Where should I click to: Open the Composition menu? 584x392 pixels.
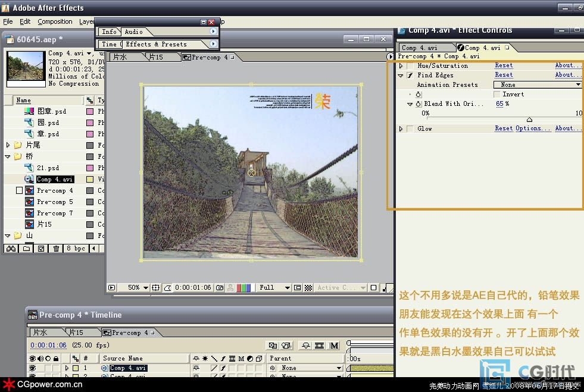point(55,21)
